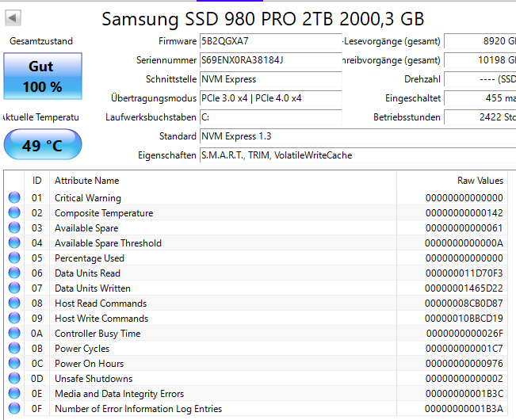The image size is (516, 420).
Task: Click the status circle for Data Units Read
Action: (x=14, y=273)
